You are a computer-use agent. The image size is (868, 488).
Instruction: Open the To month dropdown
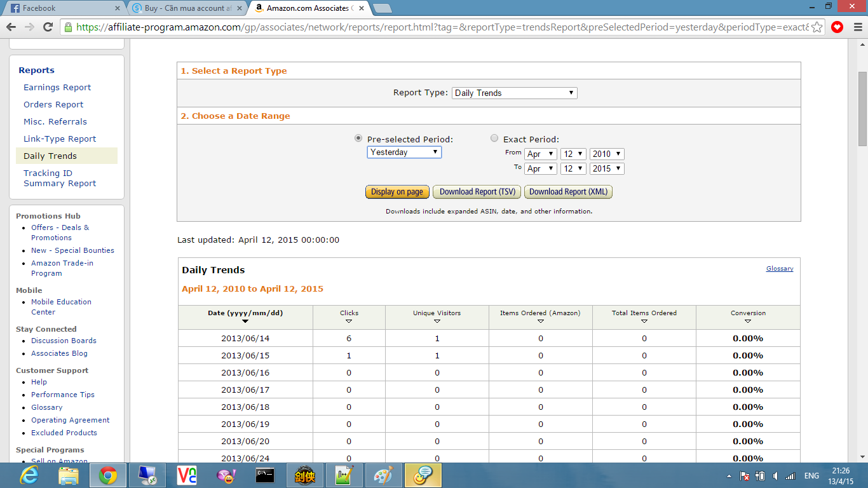(x=541, y=168)
